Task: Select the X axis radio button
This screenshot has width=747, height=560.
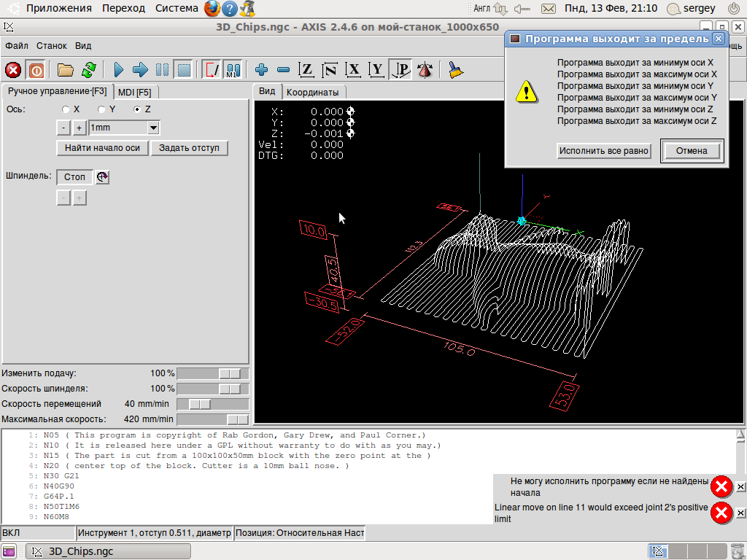Action: (66, 109)
